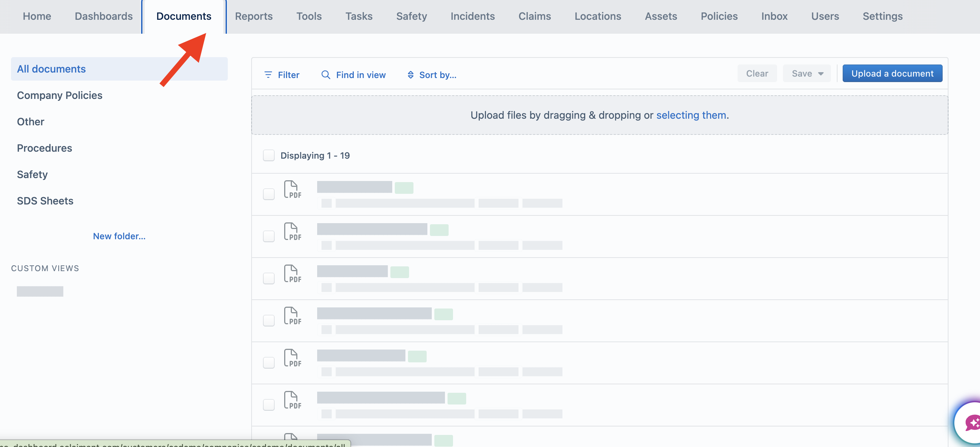Click the file upload drop zone
This screenshot has height=447, width=980.
pos(599,115)
